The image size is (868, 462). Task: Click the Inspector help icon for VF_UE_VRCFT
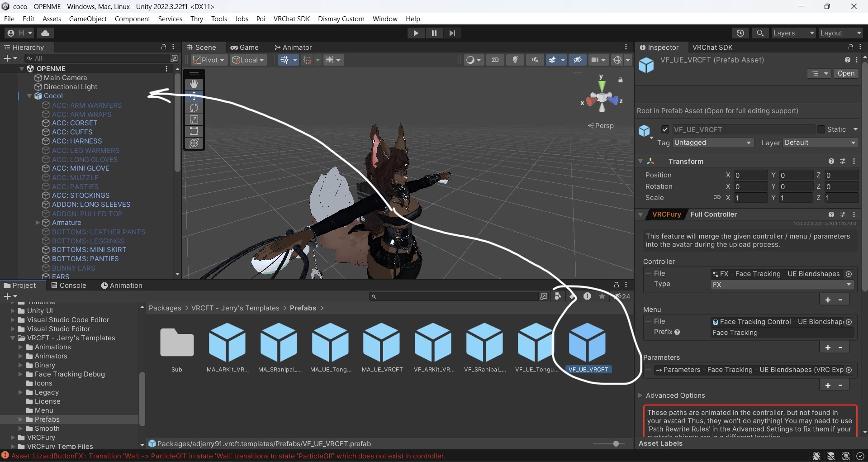847,60
